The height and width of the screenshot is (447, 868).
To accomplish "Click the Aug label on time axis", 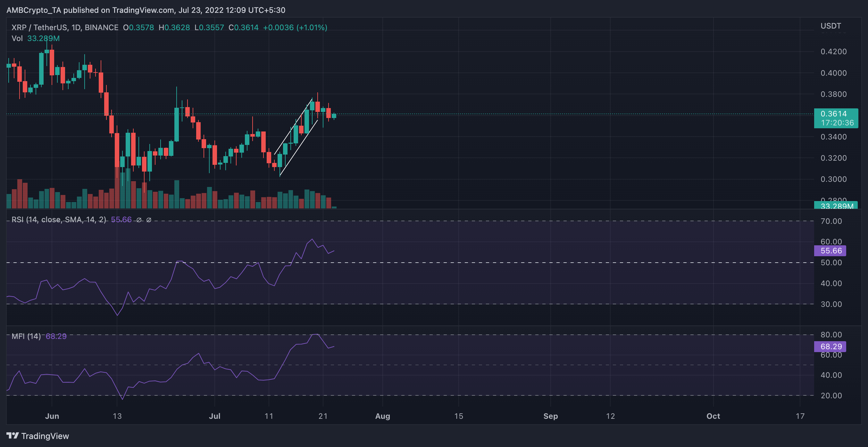I will click(x=382, y=416).
